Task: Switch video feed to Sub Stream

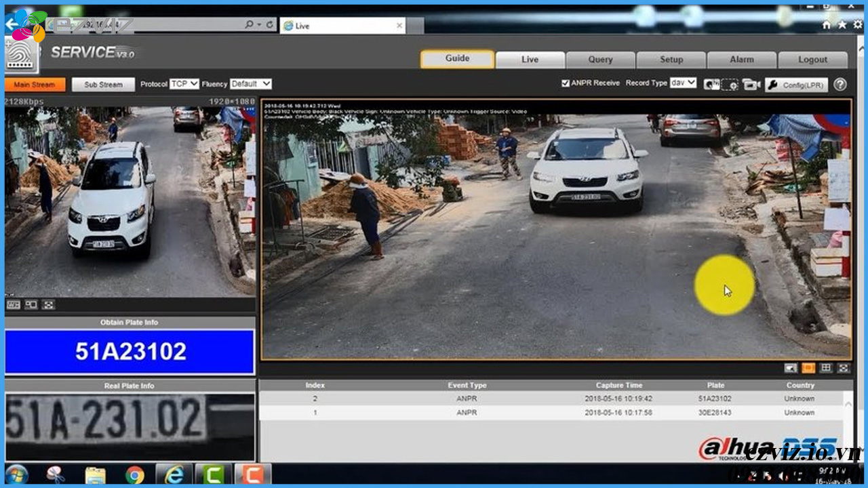Action: pos(102,84)
